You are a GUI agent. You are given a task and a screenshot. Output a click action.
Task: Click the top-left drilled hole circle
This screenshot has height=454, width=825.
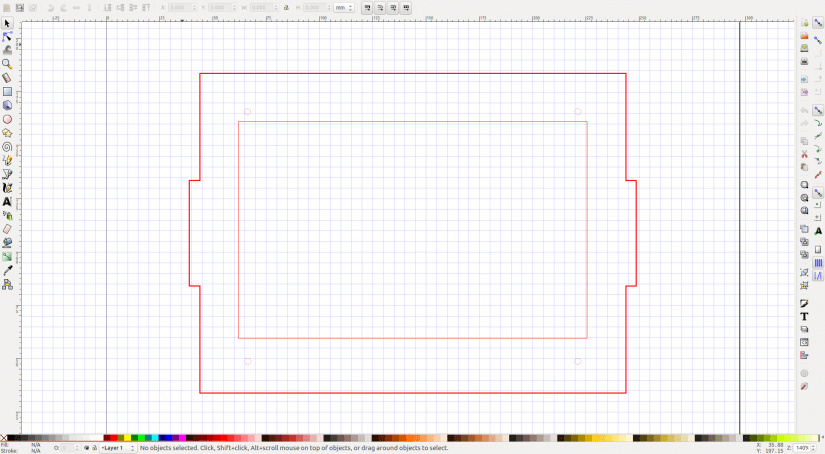click(247, 112)
